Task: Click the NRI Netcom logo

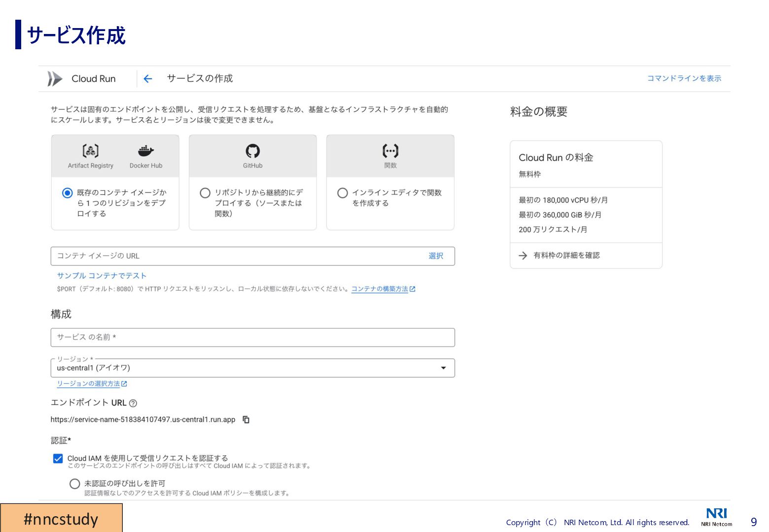Action: [717, 517]
